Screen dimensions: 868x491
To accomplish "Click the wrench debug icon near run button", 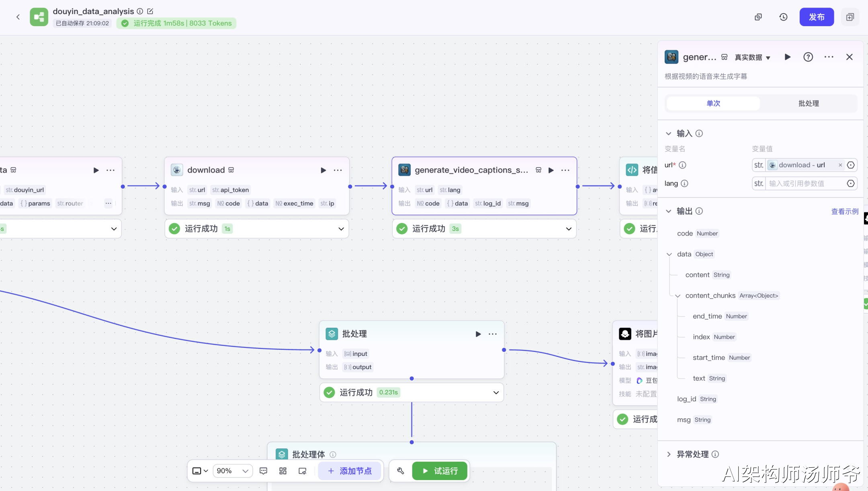I will point(401,471).
